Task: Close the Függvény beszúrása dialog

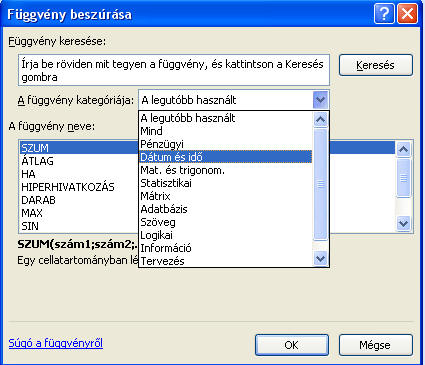Action: click(407, 14)
